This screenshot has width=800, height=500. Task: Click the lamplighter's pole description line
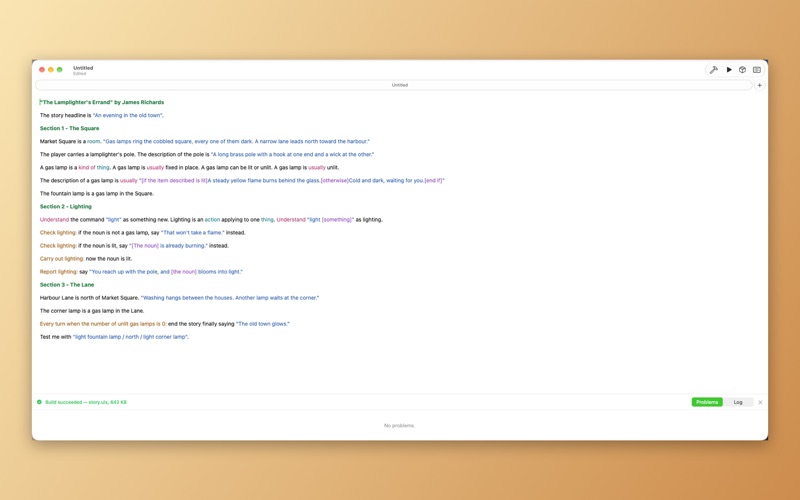pos(207,154)
